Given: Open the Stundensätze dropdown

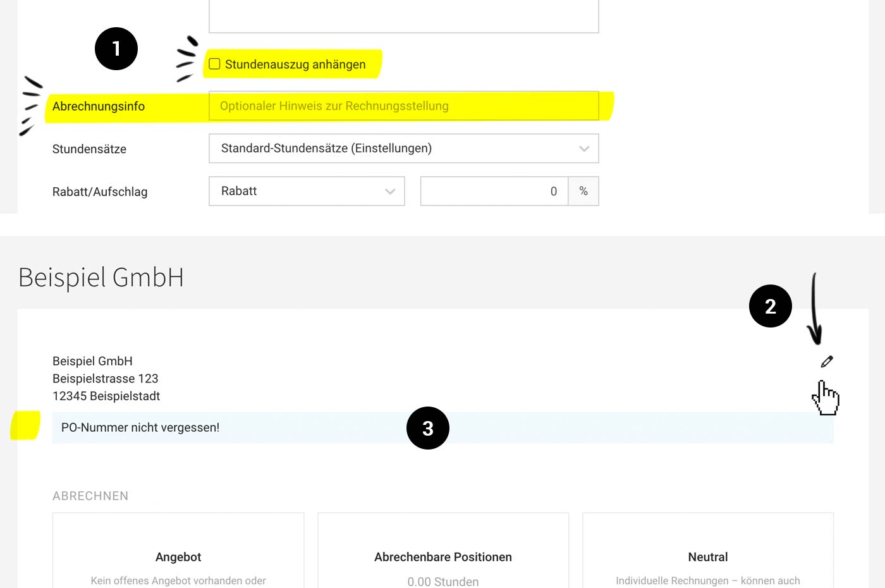Looking at the screenshot, I should click(x=404, y=149).
